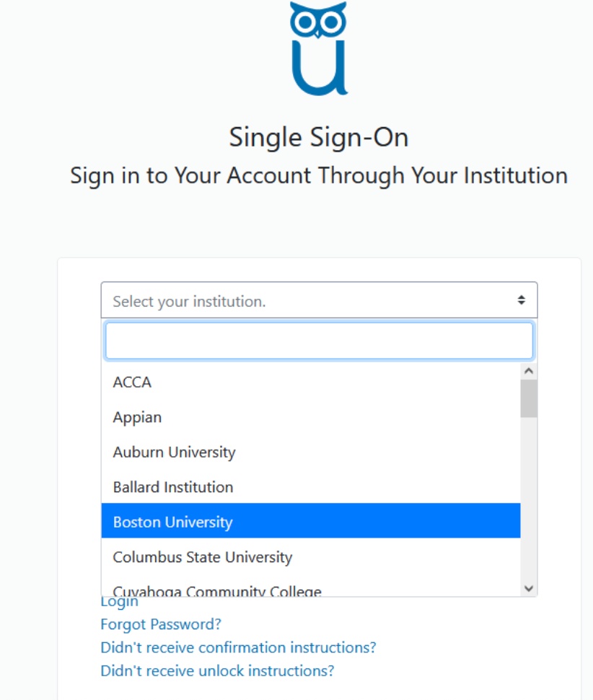This screenshot has height=700, width=593.
Task: Click the list scrollbar up arrow
Action: pos(529,371)
